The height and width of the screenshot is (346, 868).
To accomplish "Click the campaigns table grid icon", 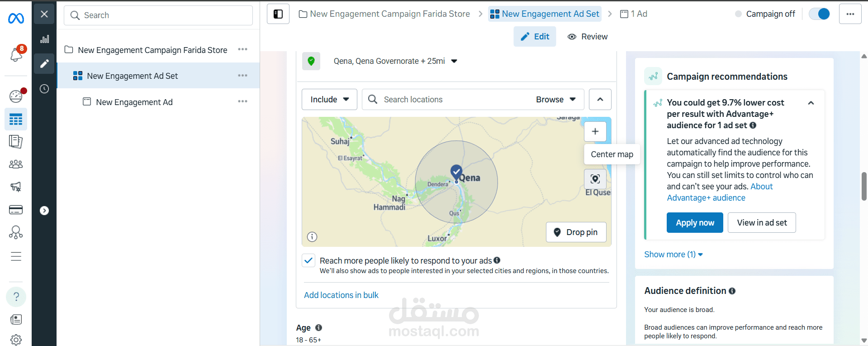I will pos(16,120).
